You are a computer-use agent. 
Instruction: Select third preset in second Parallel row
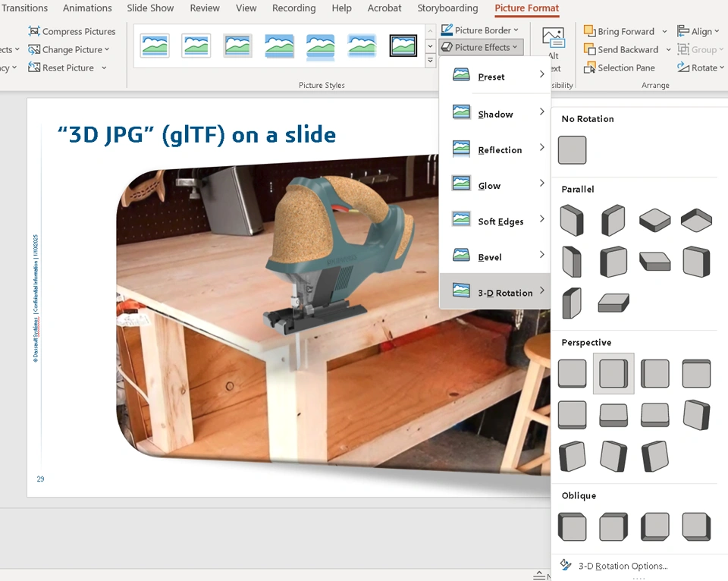tap(654, 262)
